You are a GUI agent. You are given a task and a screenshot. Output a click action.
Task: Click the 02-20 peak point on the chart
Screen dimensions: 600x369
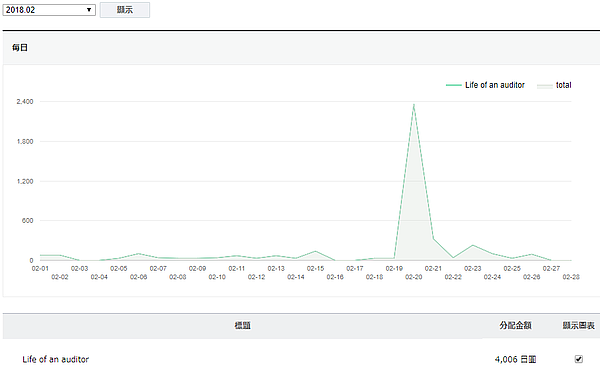coord(414,104)
